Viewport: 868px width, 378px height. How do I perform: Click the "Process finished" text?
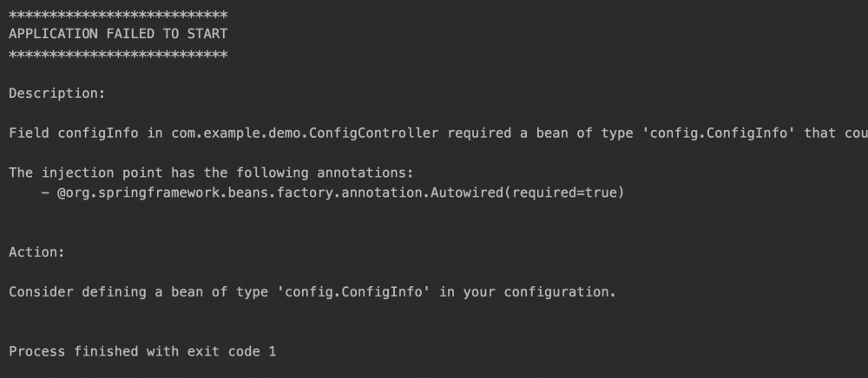pyautogui.click(x=68, y=352)
